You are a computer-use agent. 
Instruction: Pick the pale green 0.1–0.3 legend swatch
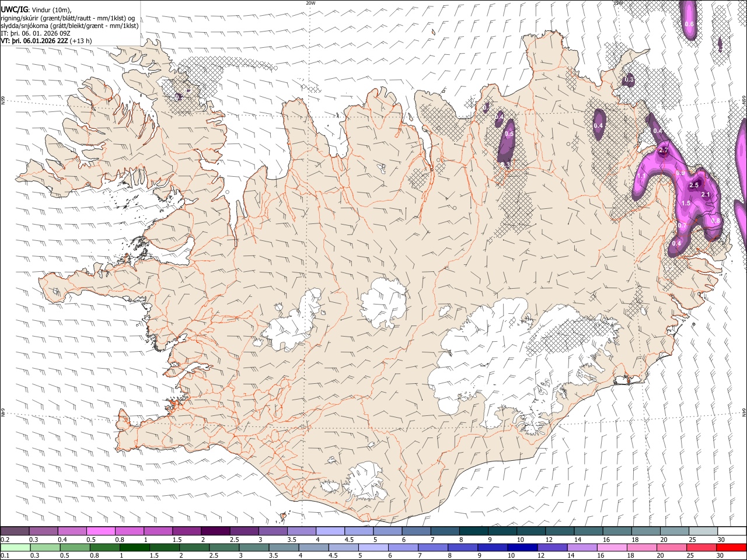(x=15, y=548)
